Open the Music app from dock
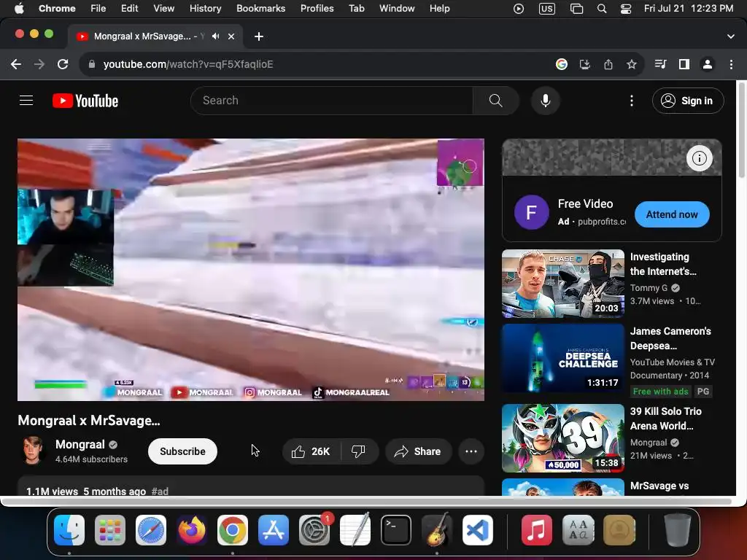The width and height of the screenshot is (747, 560). [x=536, y=529]
